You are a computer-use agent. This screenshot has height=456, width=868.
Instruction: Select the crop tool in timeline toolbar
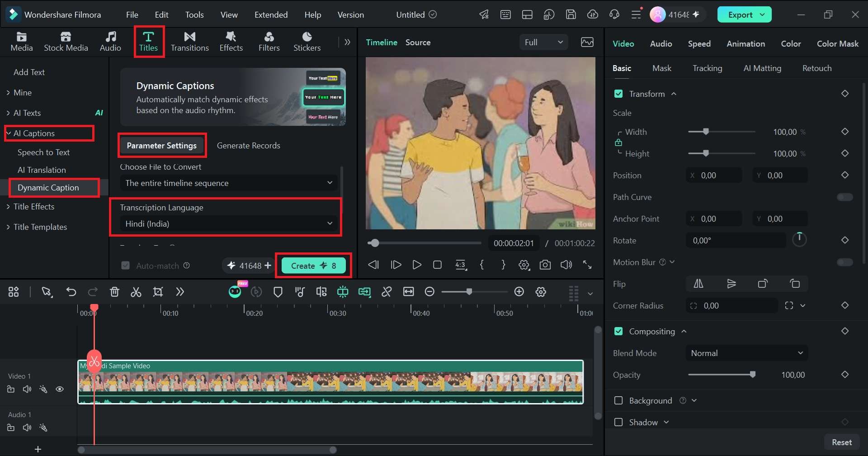tap(158, 292)
